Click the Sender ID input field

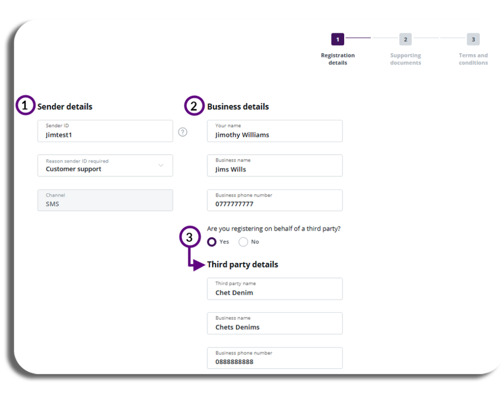pos(105,131)
